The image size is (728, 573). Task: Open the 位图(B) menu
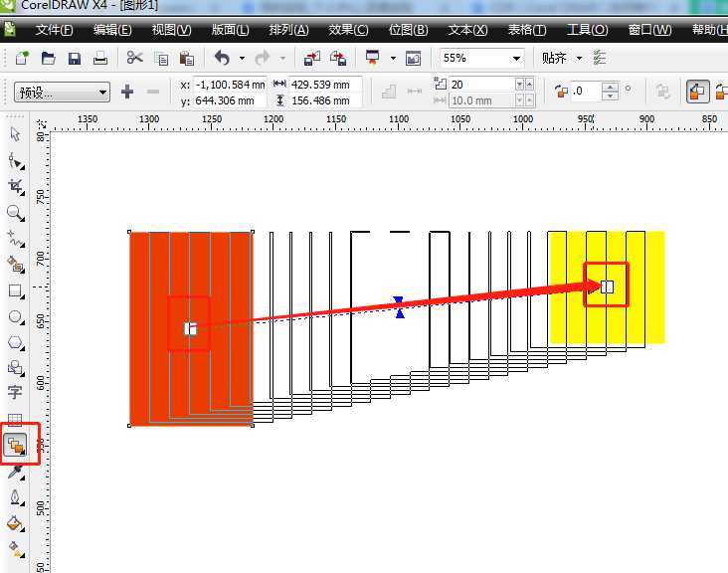[x=408, y=30]
